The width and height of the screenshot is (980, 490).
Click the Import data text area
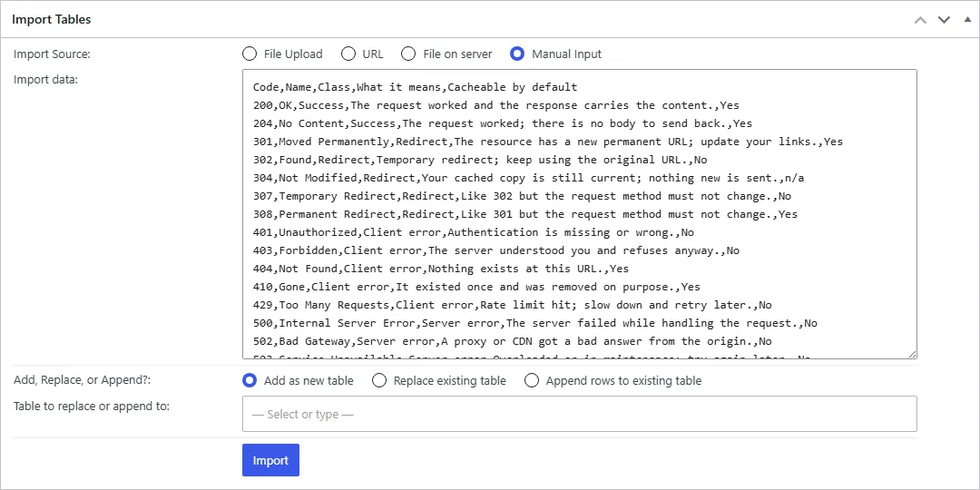(579, 214)
